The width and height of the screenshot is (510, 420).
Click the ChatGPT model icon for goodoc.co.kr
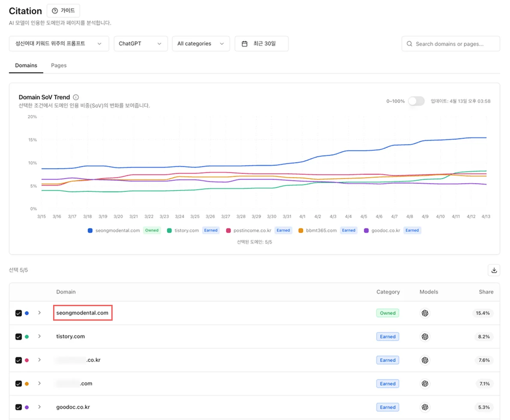click(425, 407)
